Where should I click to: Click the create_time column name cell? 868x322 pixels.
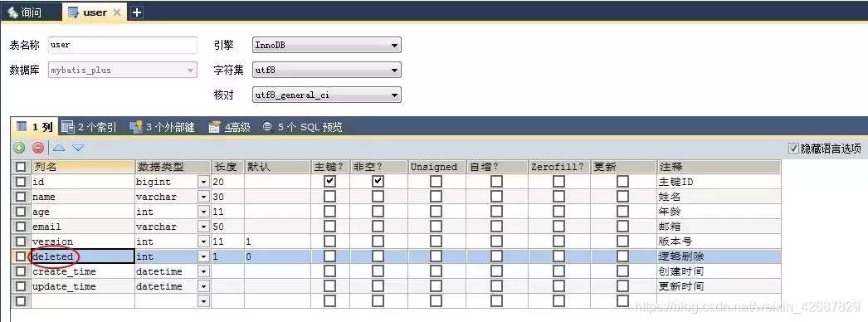[82, 271]
